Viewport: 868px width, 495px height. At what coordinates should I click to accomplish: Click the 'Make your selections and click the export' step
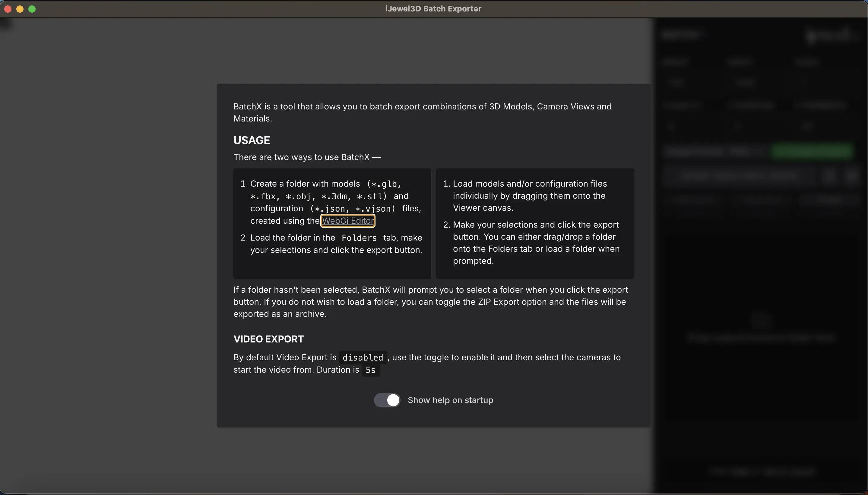[536, 243]
